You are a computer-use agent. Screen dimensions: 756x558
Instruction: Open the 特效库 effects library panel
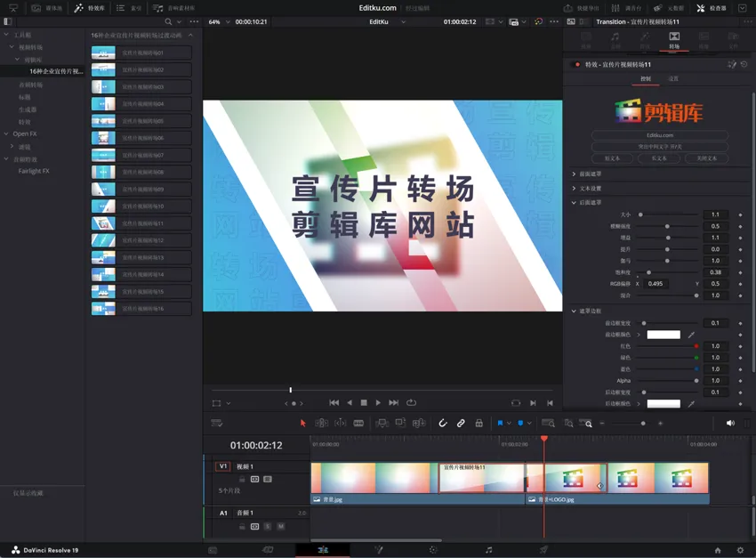90,8
